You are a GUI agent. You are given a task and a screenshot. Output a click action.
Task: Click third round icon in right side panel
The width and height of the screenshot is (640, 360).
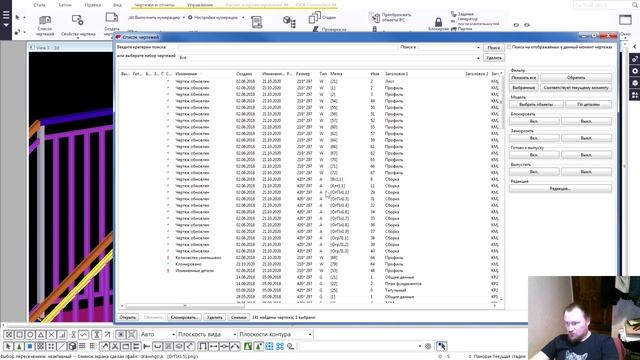635,83
